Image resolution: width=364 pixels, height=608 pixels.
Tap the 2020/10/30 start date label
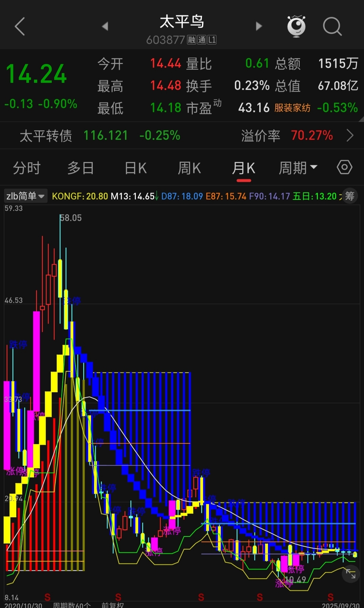23,605
